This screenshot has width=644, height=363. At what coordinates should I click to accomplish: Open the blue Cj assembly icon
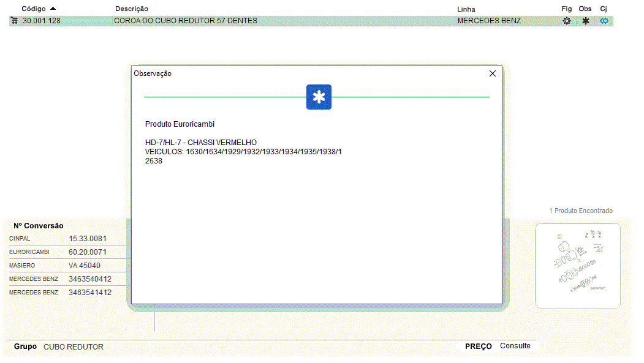(604, 21)
